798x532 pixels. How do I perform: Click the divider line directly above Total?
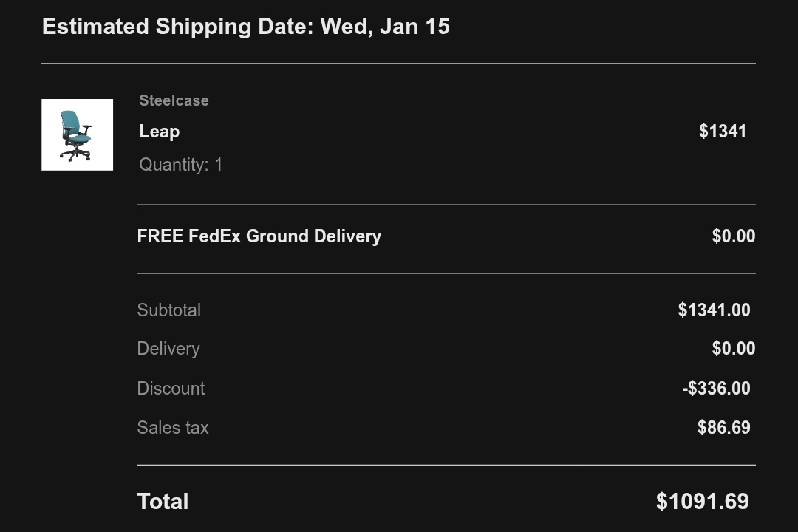[x=446, y=465]
